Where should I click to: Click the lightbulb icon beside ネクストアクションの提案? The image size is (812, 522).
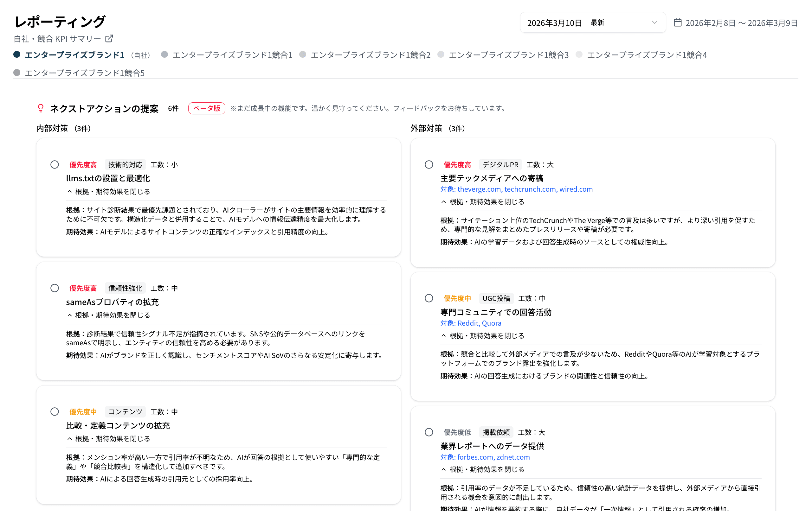40,108
